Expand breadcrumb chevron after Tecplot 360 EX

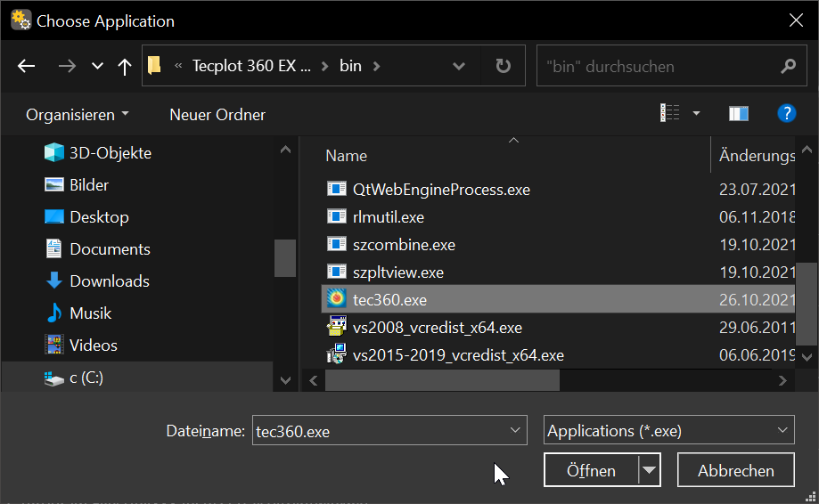coord(325,66)
